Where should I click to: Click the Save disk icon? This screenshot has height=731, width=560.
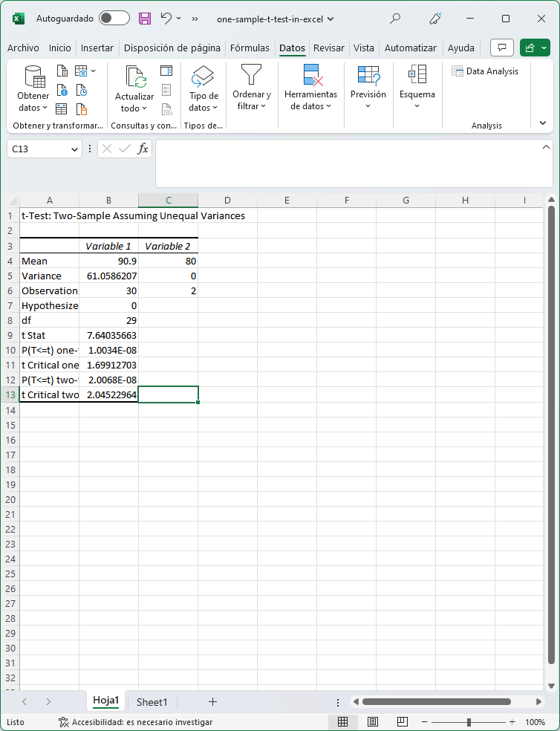[x=145, y=19]
